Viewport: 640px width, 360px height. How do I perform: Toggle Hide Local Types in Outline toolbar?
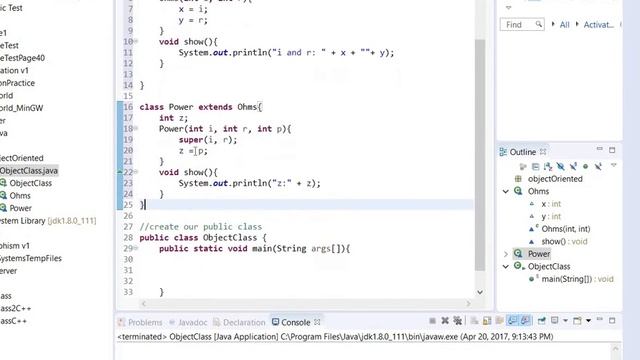[x=598, y=167]
